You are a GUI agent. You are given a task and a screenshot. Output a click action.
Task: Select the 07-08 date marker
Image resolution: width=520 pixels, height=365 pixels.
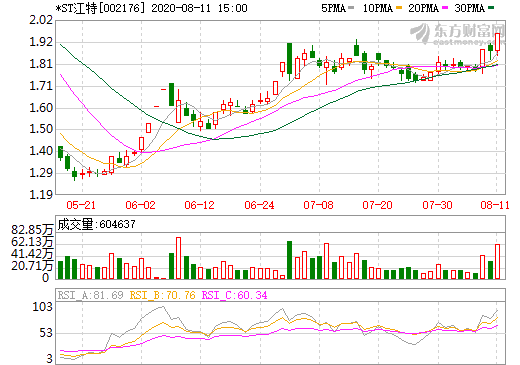[x=318, y=205]
